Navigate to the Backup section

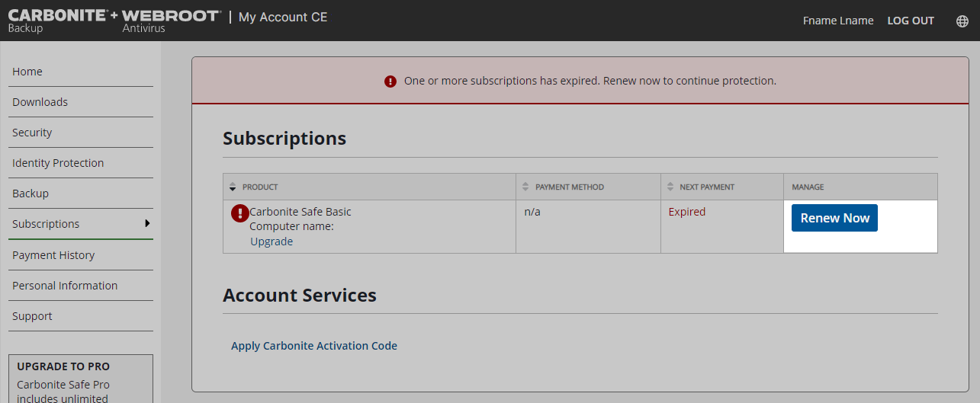click(x=31, y=194)
